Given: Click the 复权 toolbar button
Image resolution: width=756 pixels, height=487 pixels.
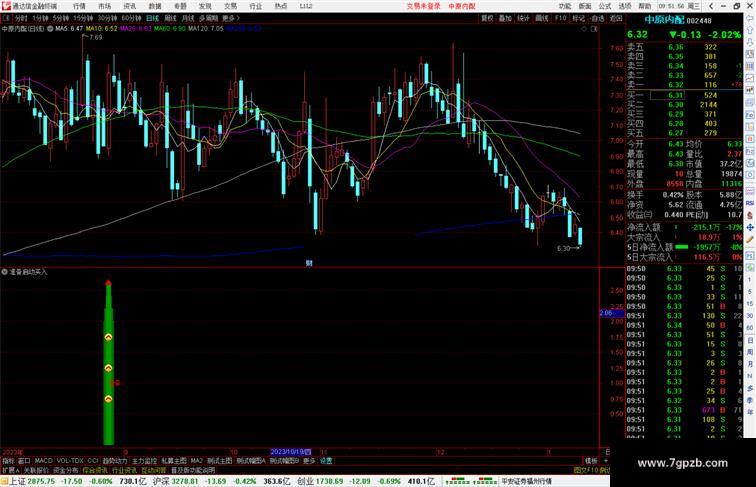Looking at the screenshot, I should point(487,18).
